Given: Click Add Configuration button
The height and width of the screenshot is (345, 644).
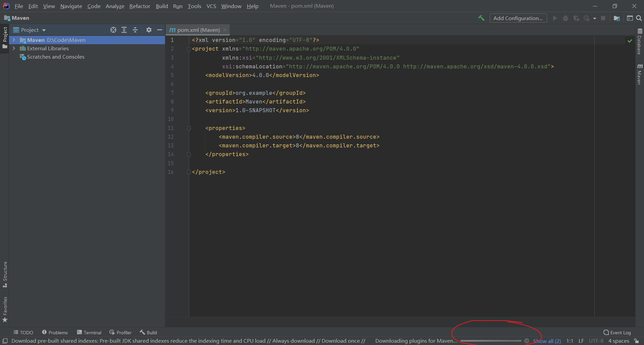Looking at the screenshot, I should 518,18.
